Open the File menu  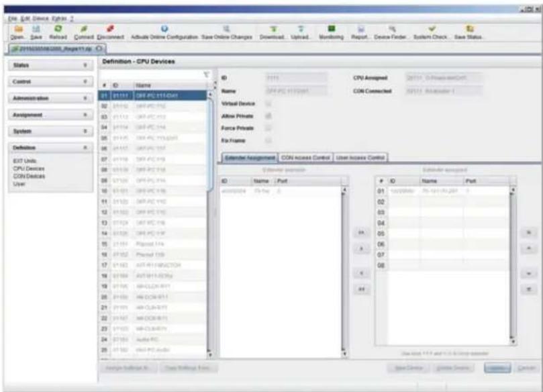point(13,18)
